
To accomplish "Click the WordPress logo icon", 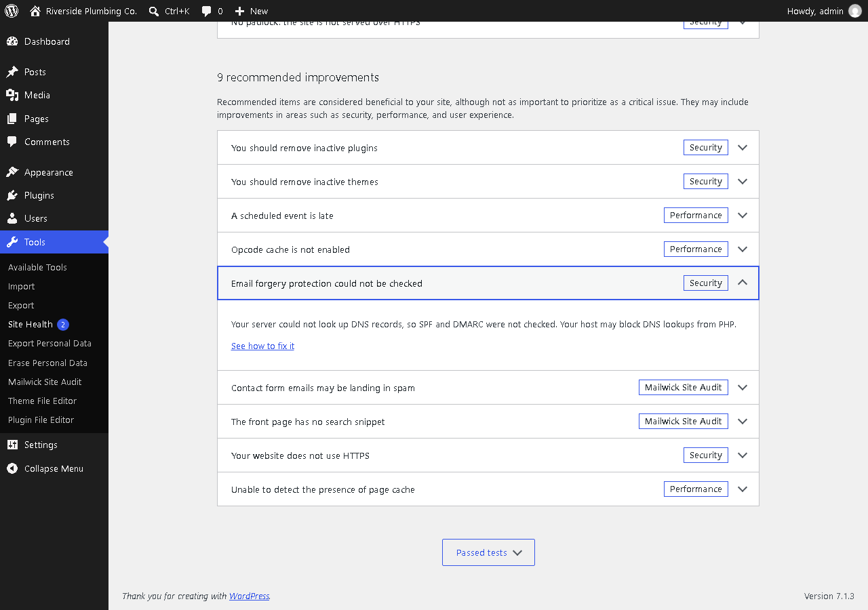I will (12, 11).
